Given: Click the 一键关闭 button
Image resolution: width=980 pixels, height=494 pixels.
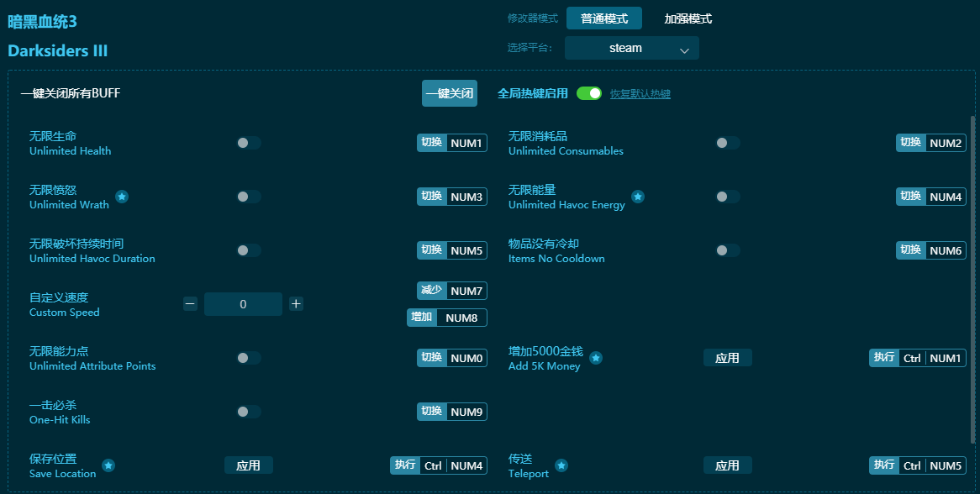Looking at the screenshot, I should (x=449, y=93).
